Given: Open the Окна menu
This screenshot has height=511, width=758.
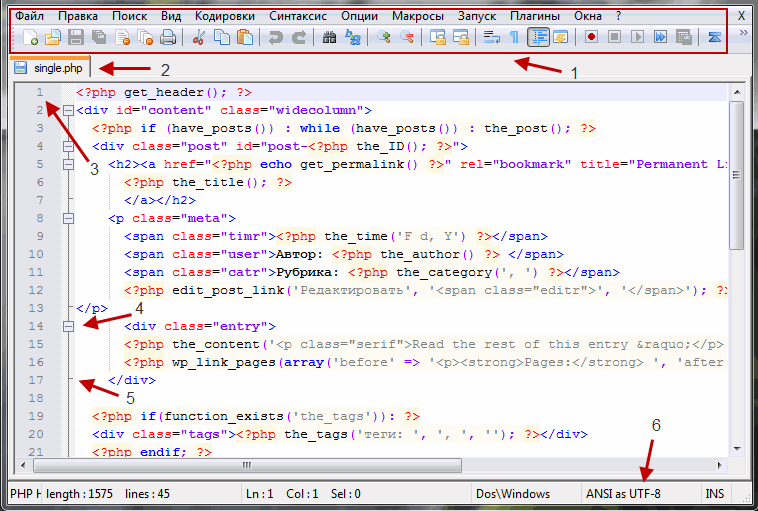Looking at the screenshot, I should pyautogui.click(x=588, y=16).
